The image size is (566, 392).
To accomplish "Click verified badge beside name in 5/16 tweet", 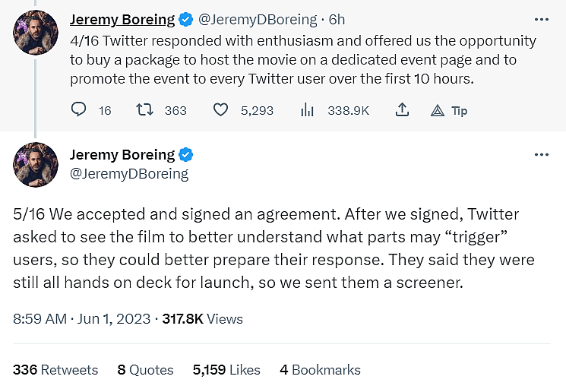I will click(x=186, y=155).
